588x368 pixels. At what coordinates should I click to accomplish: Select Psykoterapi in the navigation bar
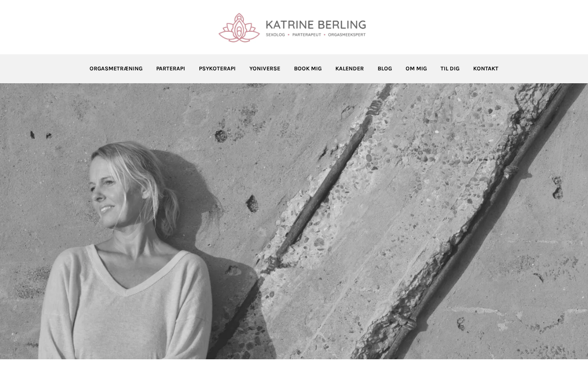click(217, 69)
